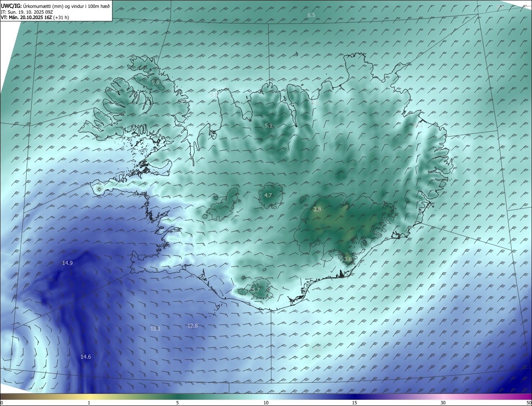Screen dimensions: 532x406
Task: Click the colorbar tick label 10
Action: coord(266,403)
